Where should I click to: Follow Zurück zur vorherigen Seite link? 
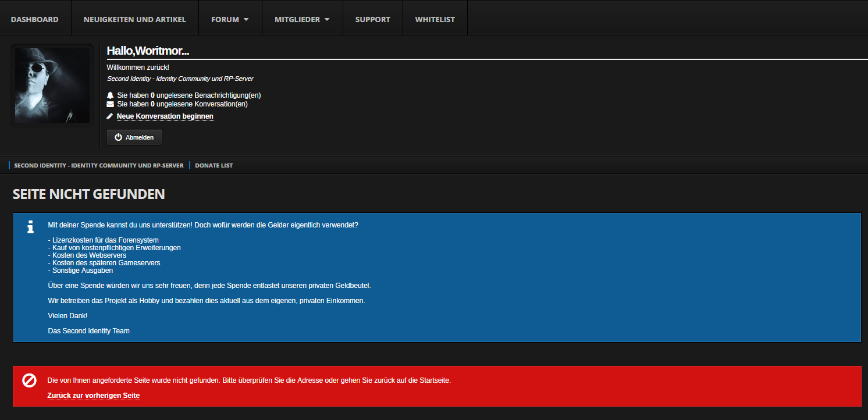point(93,396)
